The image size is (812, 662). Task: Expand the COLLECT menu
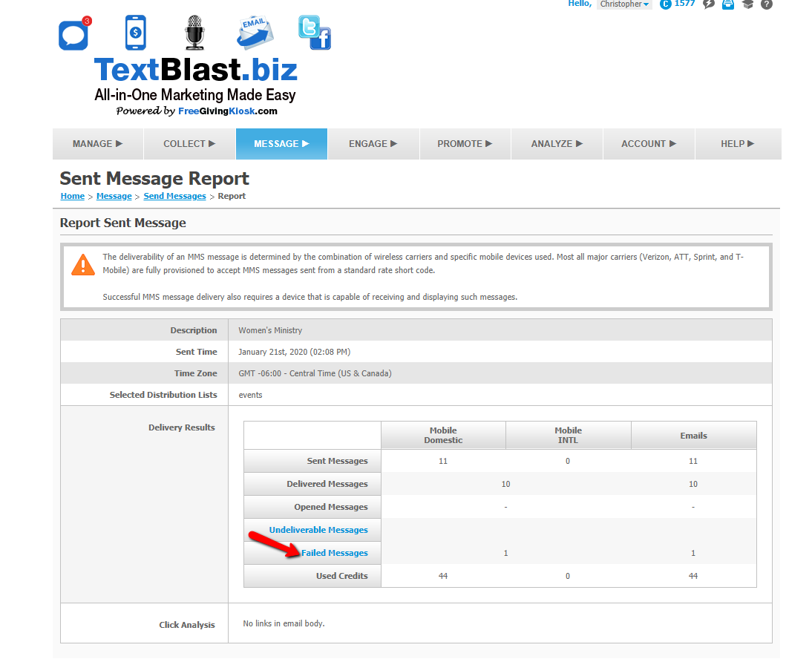(189, 144)
